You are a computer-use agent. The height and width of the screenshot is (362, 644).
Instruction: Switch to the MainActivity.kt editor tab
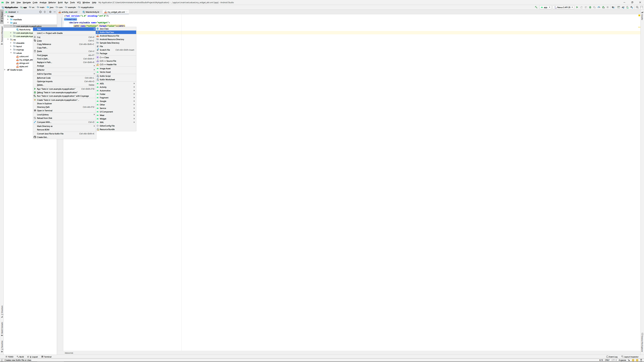point(92,12)
